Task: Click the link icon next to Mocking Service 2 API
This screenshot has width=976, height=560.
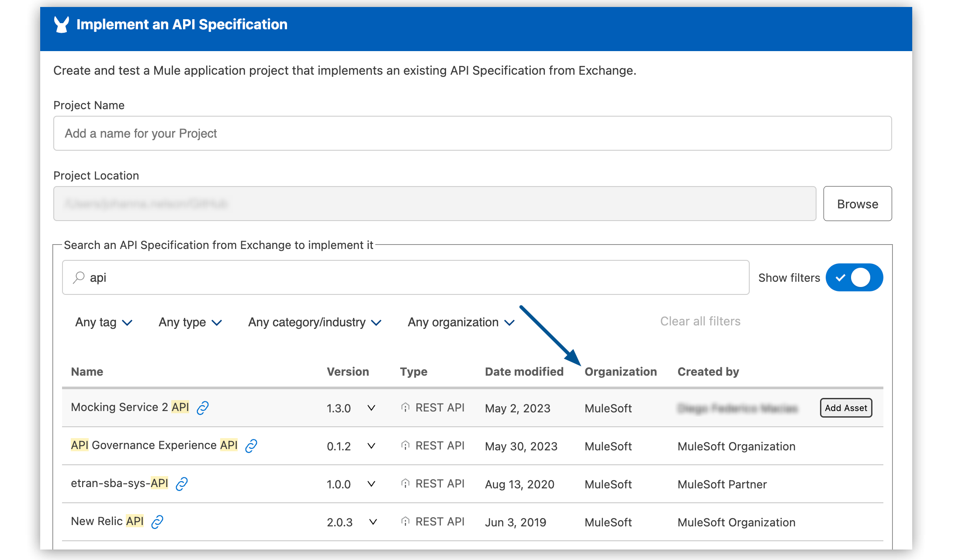Action: tap(202, 408)
